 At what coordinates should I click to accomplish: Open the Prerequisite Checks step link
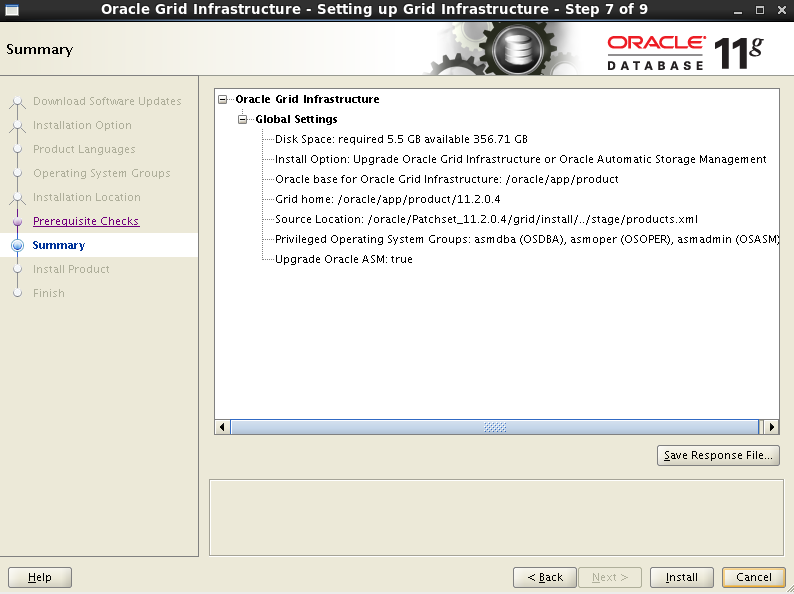pyautogui.click(x=86, y=221)
